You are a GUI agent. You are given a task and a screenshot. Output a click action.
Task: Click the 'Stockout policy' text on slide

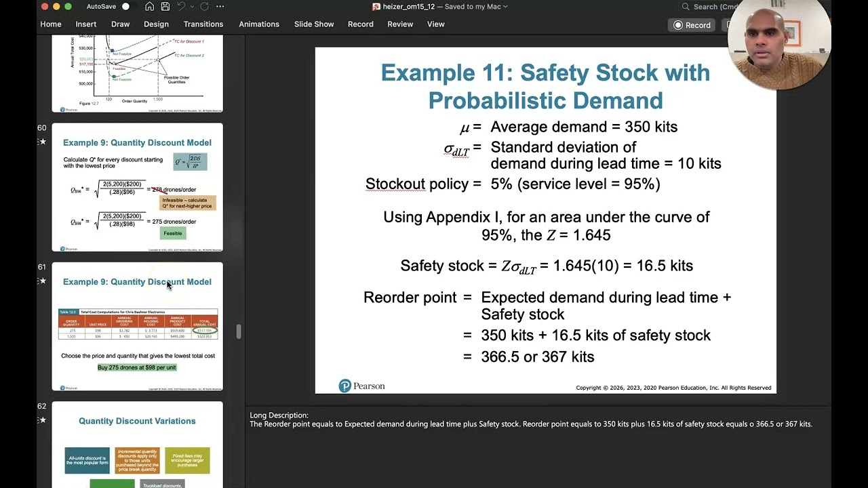[x=423, y=184]
